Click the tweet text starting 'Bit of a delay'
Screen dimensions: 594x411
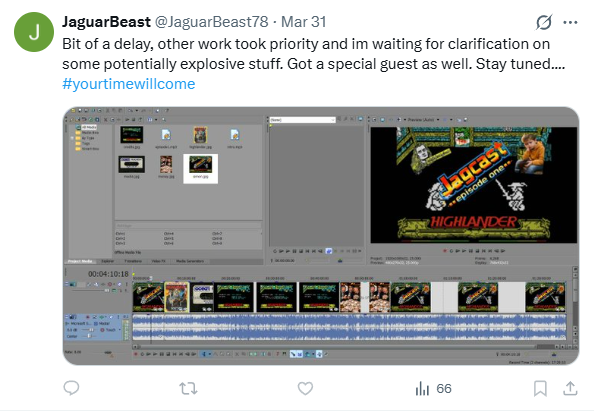[x=314, y=54]
